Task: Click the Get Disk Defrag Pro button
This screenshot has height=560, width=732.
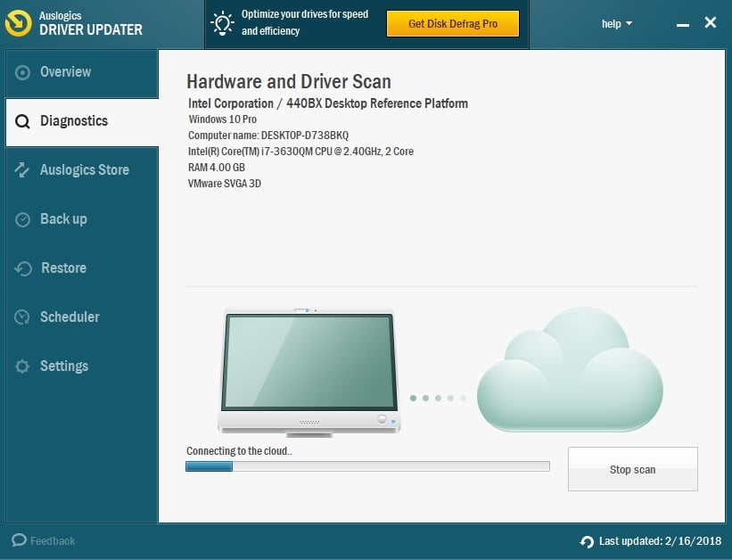Action: click(452, 24)
